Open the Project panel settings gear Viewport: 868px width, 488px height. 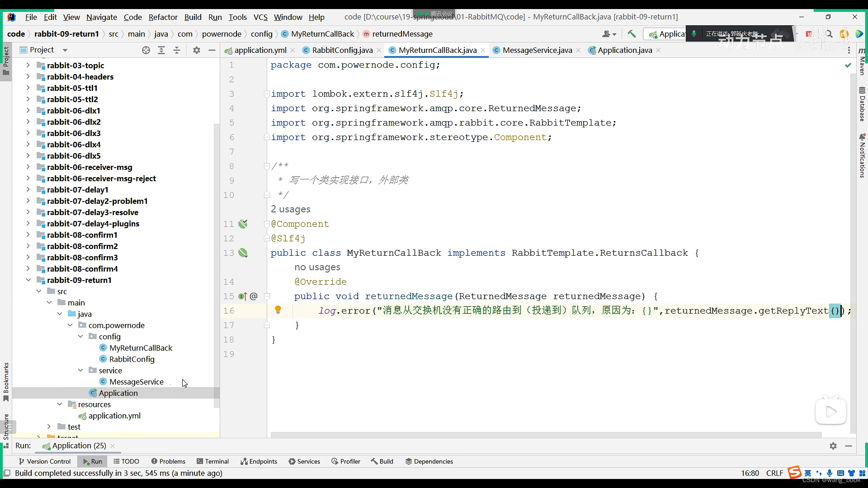(196, 50)
